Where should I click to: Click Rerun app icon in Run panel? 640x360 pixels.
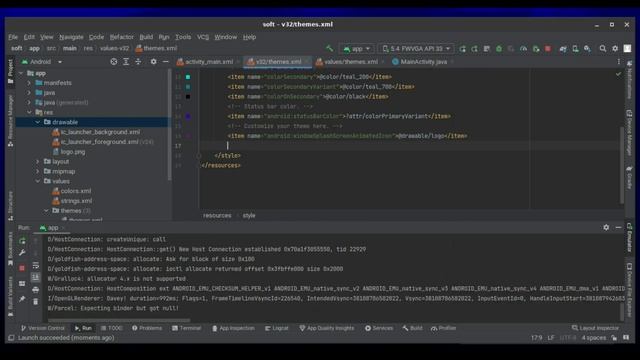(x=22, y=241)
